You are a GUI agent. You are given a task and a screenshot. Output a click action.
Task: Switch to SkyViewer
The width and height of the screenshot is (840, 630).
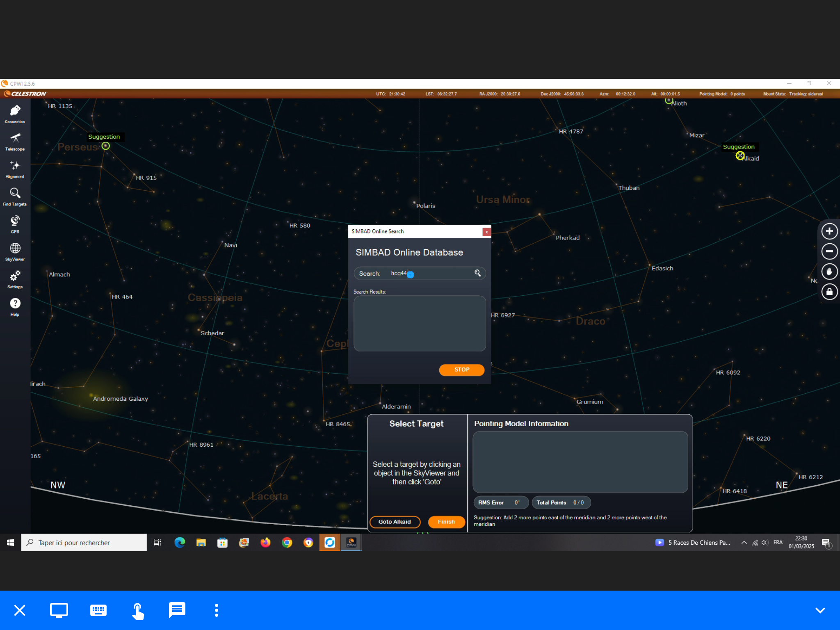point(15,251)
